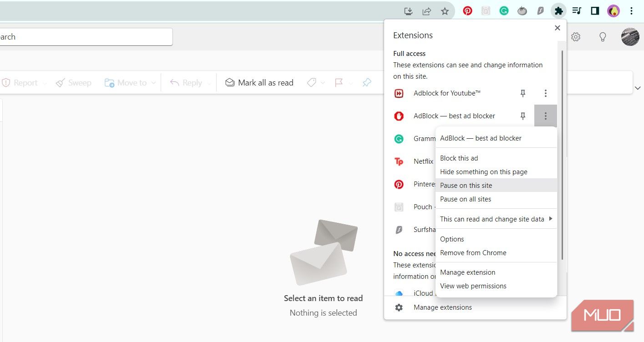Select the Sweep tool in the mail toolbar
The height and width of the screenshot is (342, 644).
[73, 82]
